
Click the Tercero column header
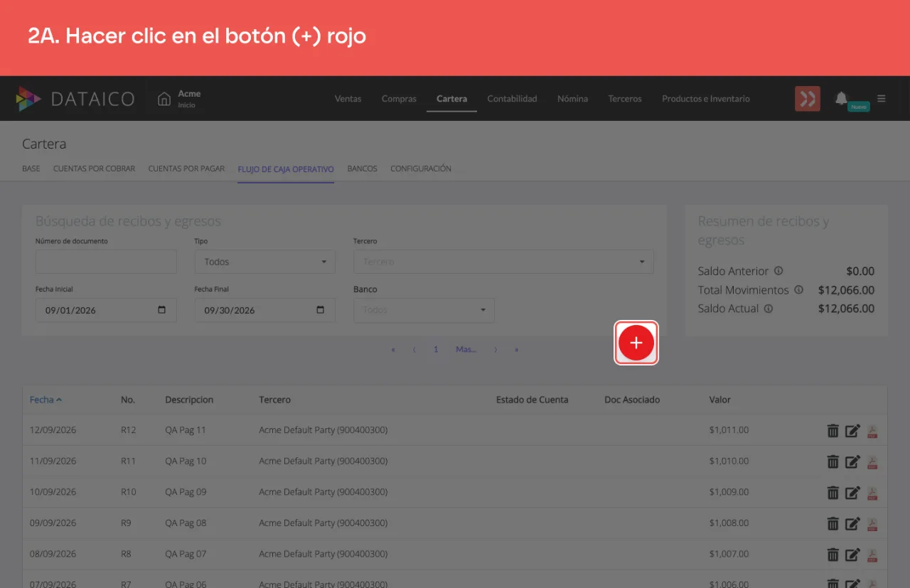[274, 400]
